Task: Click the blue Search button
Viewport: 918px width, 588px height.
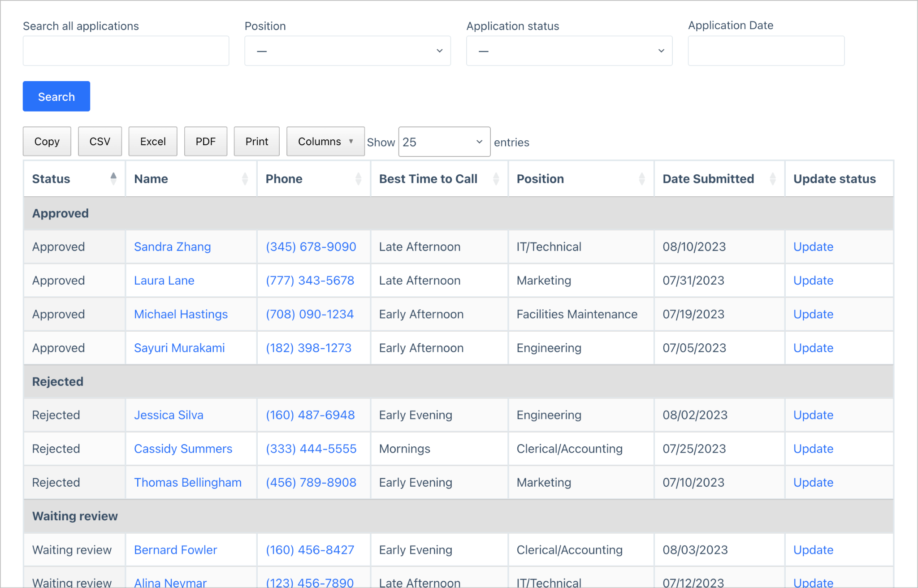Action: 56,96
